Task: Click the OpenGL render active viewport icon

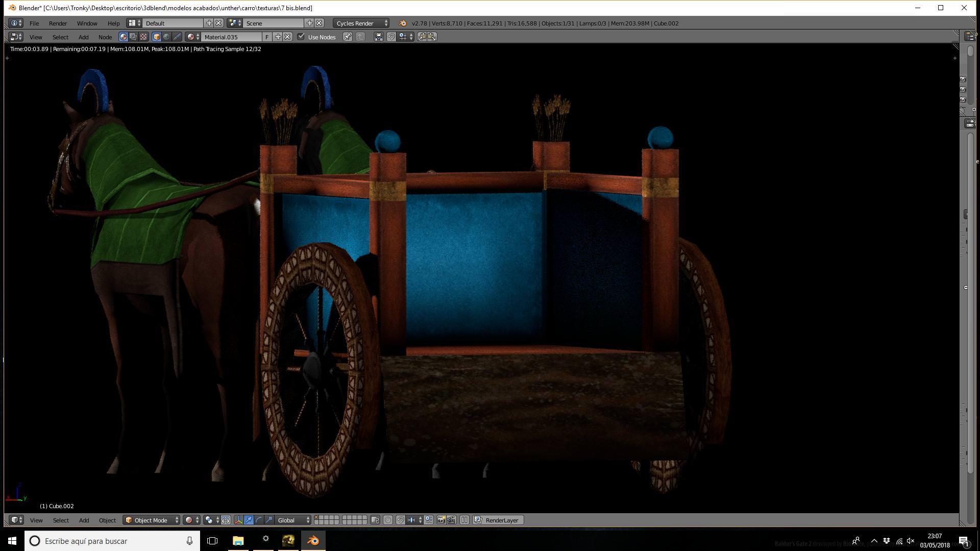Action: point(441,520)
